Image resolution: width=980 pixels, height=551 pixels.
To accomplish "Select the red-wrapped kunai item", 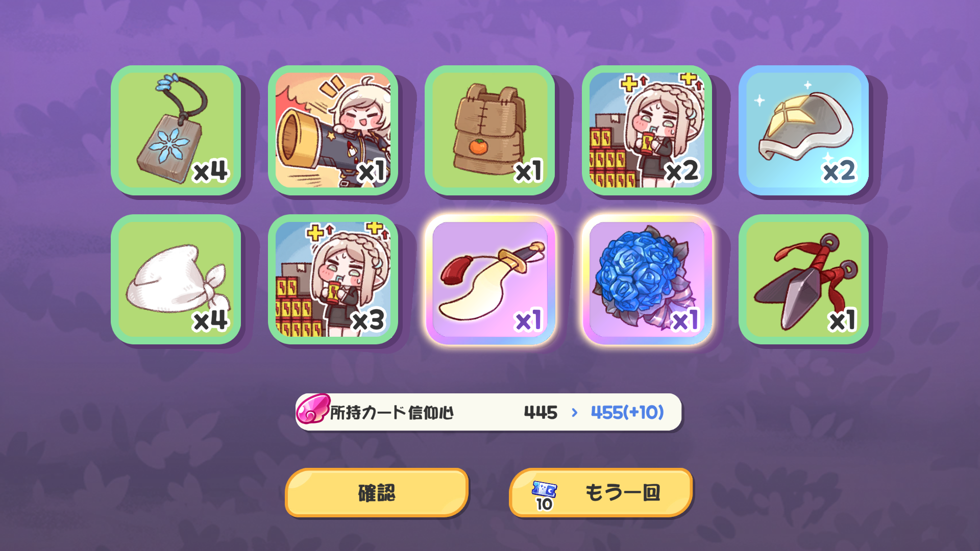I will pos(803,279).
